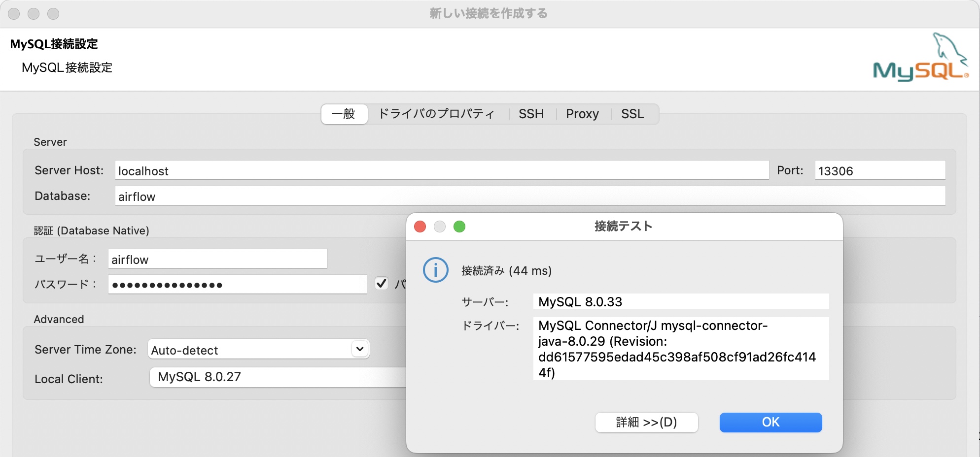The height and width of the screenshot is (457, 980).
Task: Click the MySQL Connector/J driver text
Action: pos(677,349)
